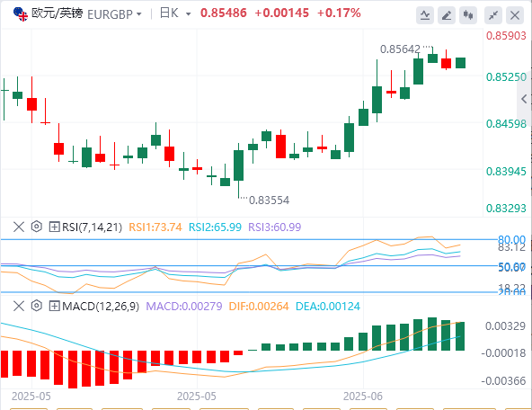
Task: Expand the MACD panel plus icon
Action: tap(54, 306)
